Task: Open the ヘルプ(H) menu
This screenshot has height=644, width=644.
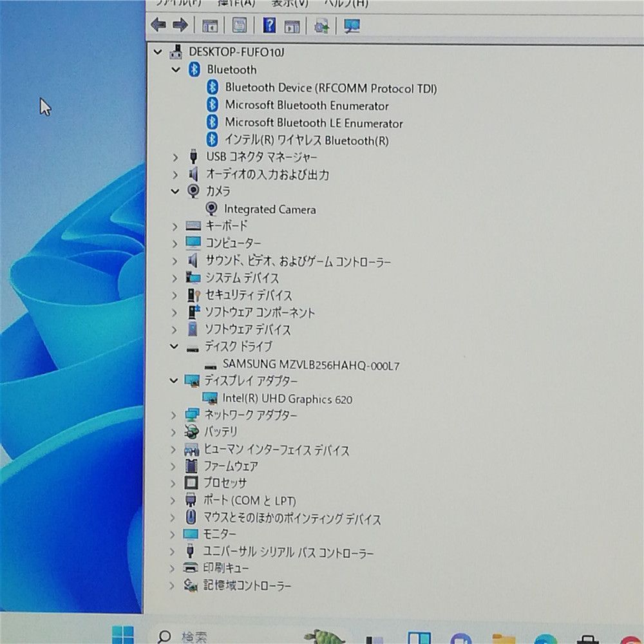Action: click(x=346, y=3)
